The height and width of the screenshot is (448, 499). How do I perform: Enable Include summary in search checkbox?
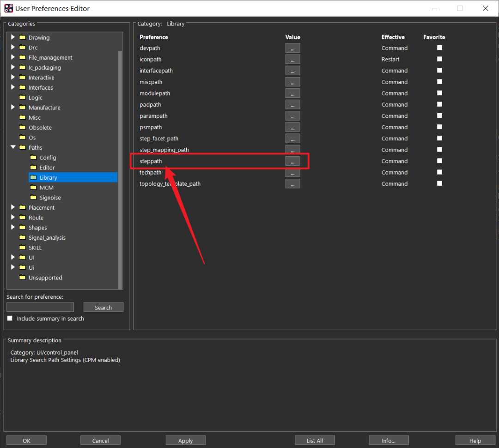pos(10,318)
